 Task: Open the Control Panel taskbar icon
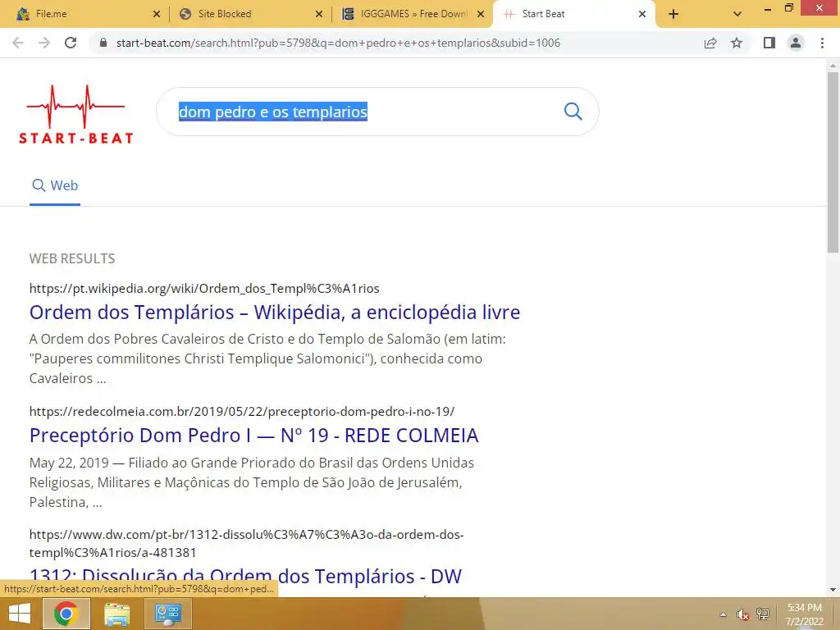pyautogui.click(x=167, y=614)
